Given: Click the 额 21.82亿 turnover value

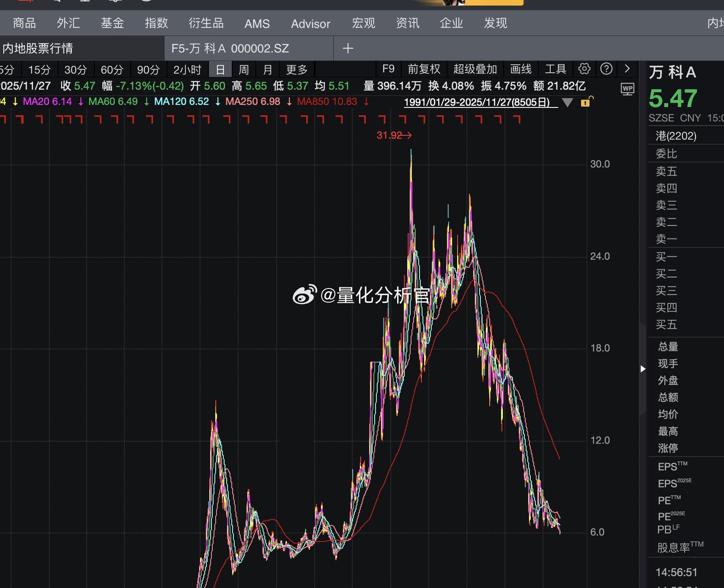Looking at the screenshot, I should [559, 86].
